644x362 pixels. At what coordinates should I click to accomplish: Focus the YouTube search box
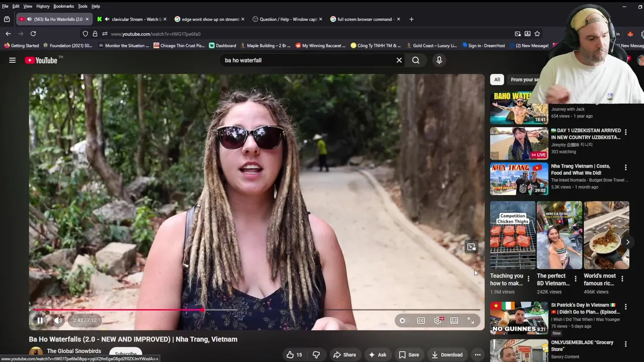pyautogui.click(x=307, y=60)
